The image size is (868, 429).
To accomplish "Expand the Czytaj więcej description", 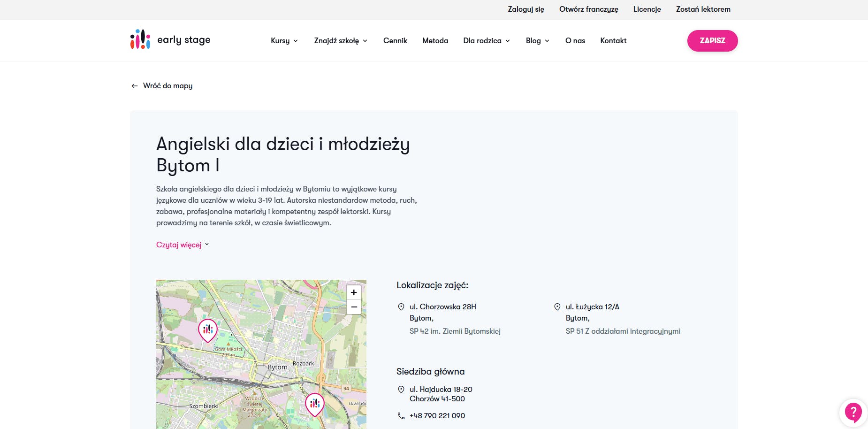I will 183,245.
